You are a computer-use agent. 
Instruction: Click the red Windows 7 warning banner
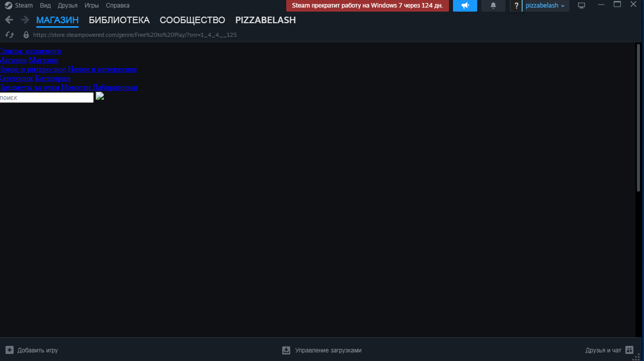point(367,6)
